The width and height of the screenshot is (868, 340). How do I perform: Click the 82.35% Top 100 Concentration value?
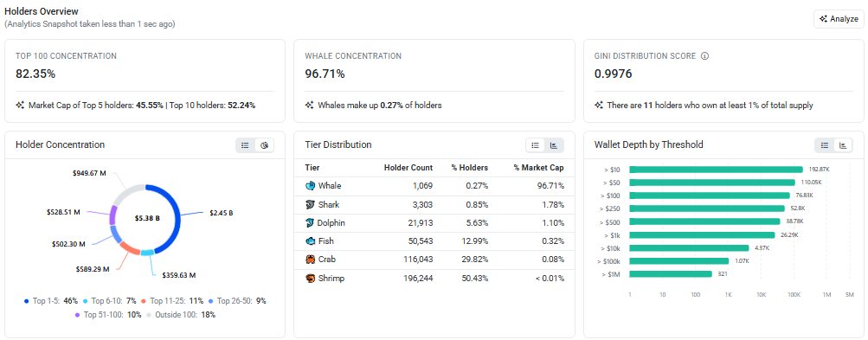click(35, 74)
